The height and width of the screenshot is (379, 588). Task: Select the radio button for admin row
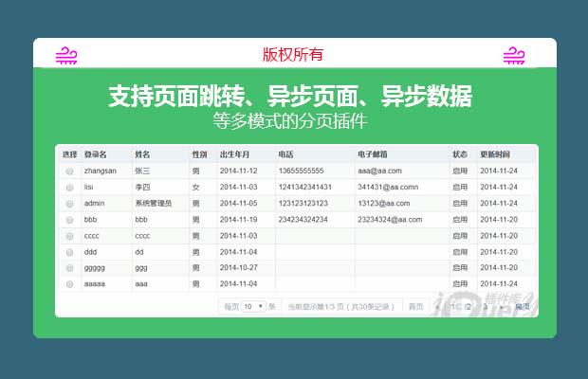[x=69, y=204]
